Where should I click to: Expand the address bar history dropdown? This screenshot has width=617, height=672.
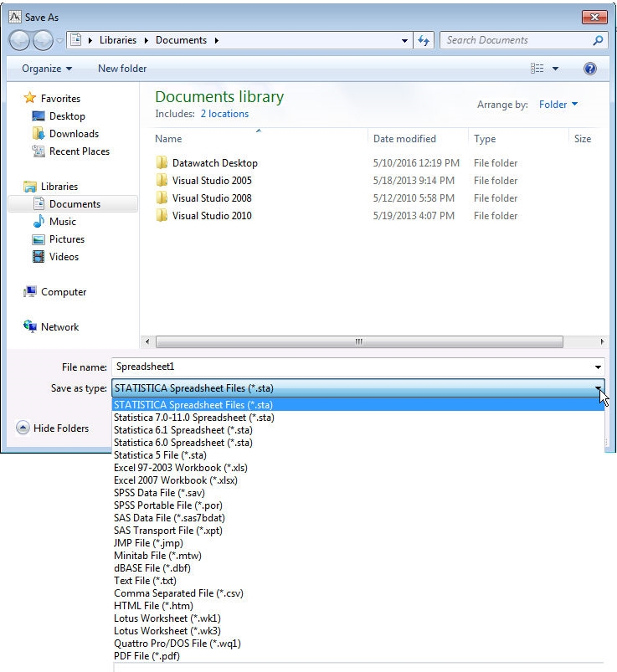pos(404,41)
